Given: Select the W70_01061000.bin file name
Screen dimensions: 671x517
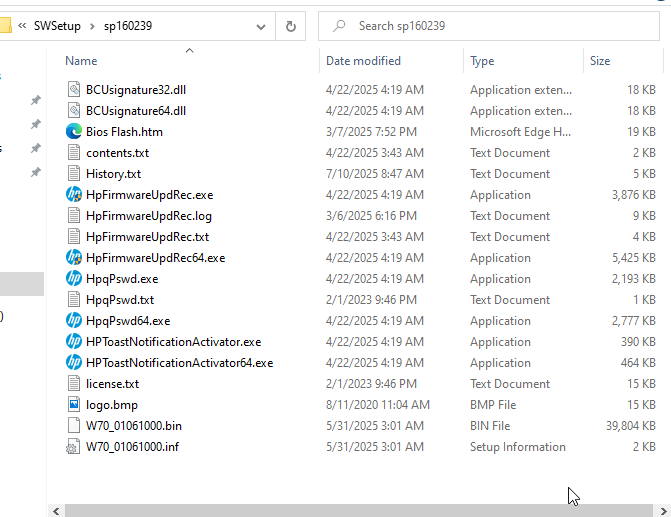Looking at the screenshot, I should 134,425.
